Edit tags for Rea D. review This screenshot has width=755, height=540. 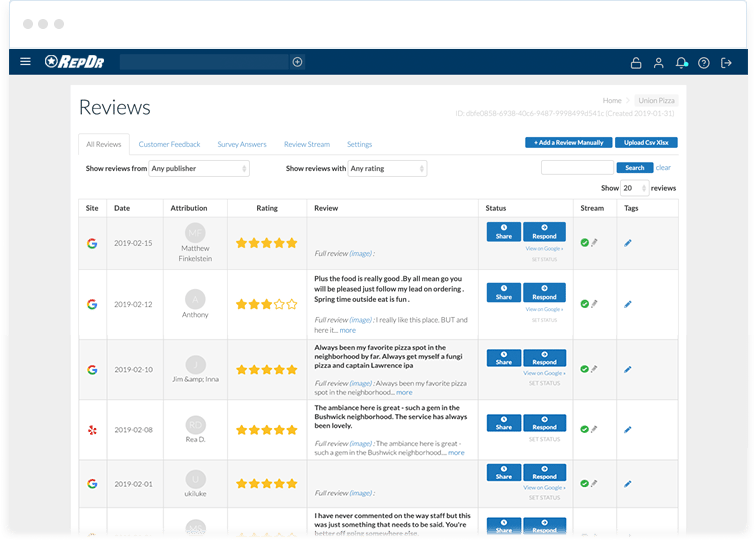pyautogui.click(x=627, y=430)
